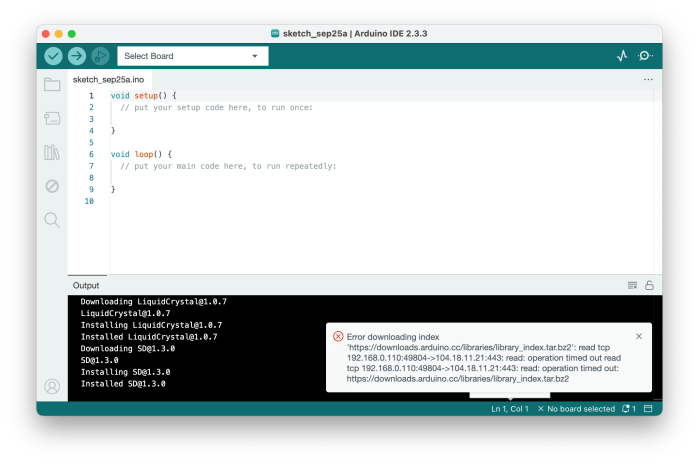Open the Debug sidebar panel

[x=52, y=185]
